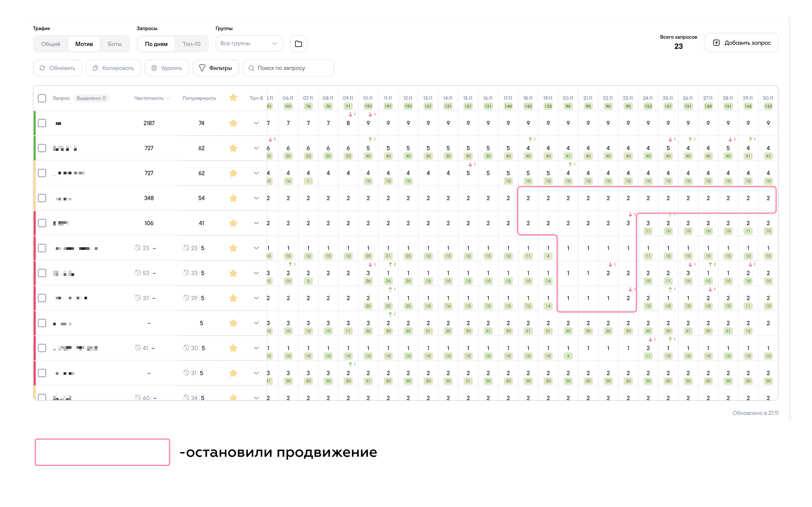Image resolution: width=812 pixels, height=507 pixels.
Task: Toggle the select-all checkbox in header
Action: pos(42,98)
